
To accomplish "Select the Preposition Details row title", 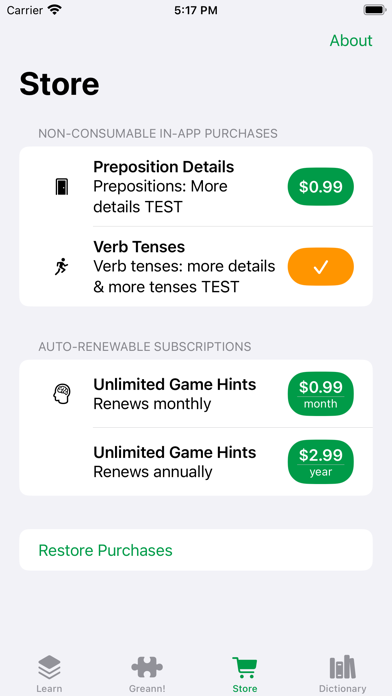I will [163, 167].
